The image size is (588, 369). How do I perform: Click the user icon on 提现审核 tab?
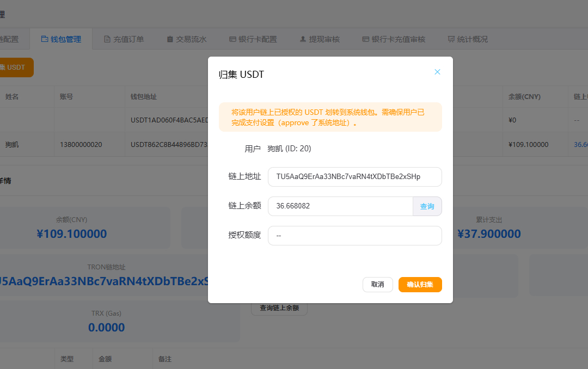[303, 39]
